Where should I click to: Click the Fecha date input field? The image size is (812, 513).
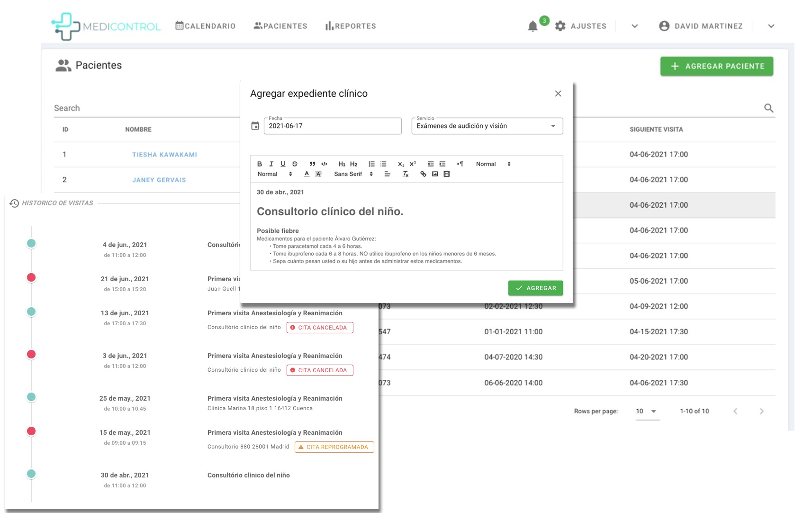point(333,126)
